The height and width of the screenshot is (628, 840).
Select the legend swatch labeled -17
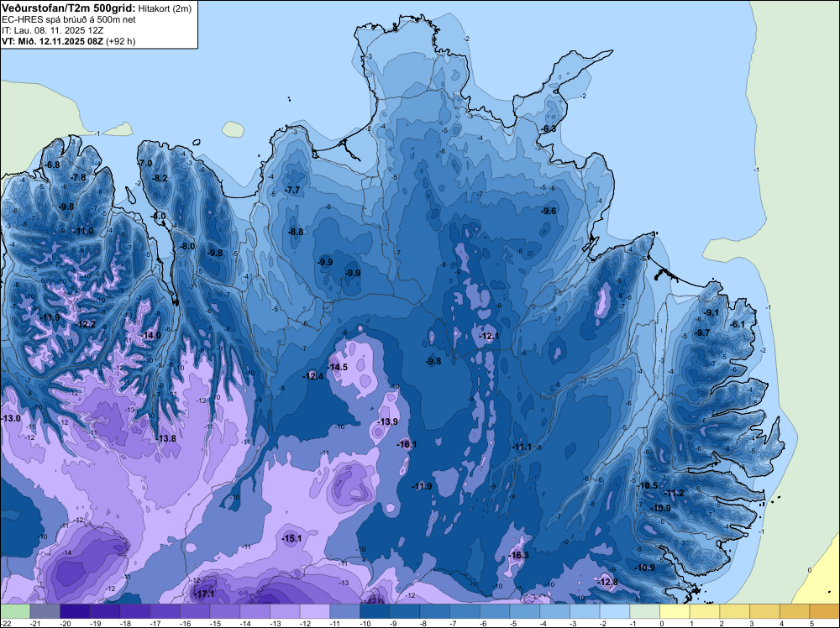[x=165, y=611]
